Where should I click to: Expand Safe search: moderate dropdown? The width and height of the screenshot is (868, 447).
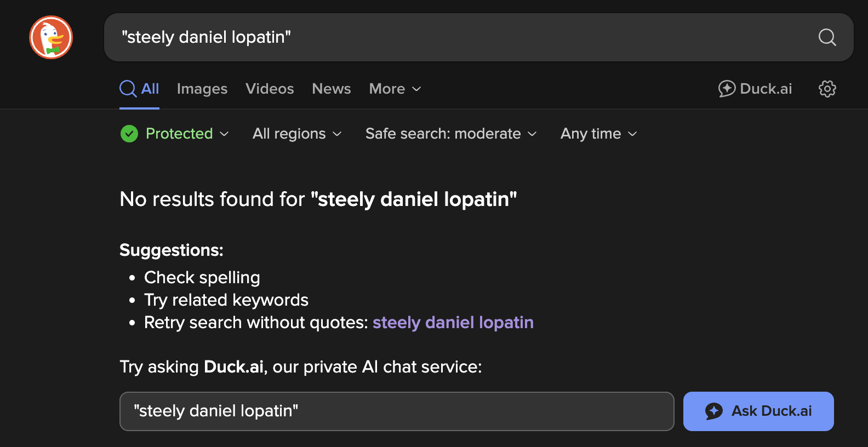pyautogui.click(x=450, y=134)
